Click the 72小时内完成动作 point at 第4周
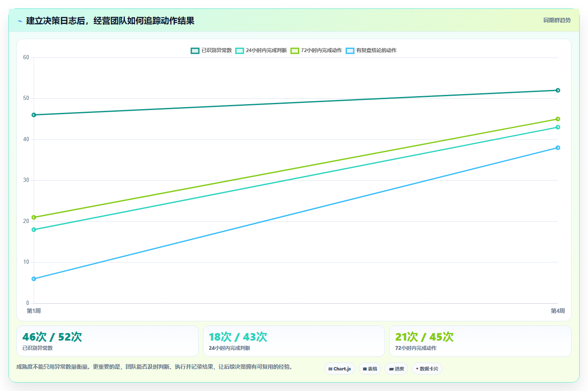The height and width of the screenshot is (391, 588). [558, 119]
